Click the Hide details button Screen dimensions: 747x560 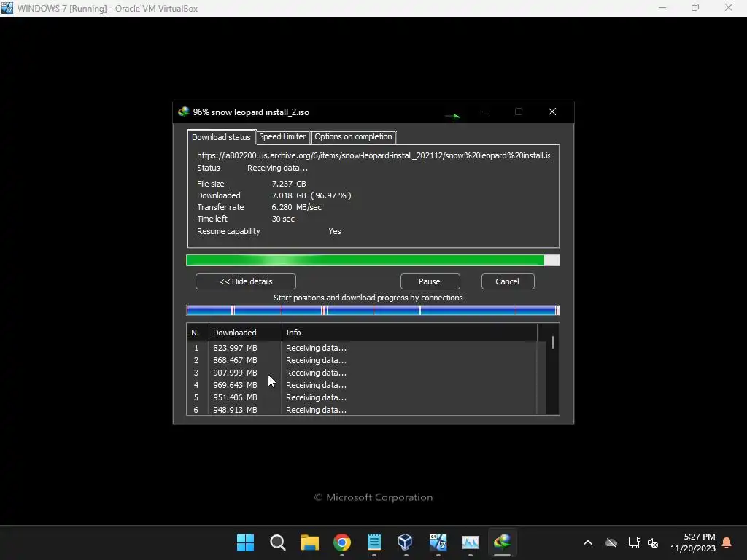tap(246, 281)
